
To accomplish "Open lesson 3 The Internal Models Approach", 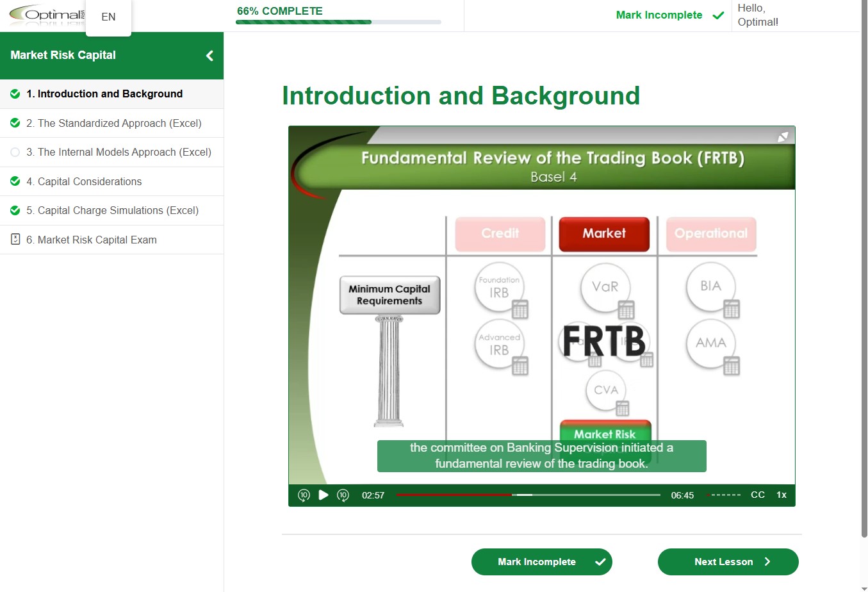I will click(x=124, y=152).
